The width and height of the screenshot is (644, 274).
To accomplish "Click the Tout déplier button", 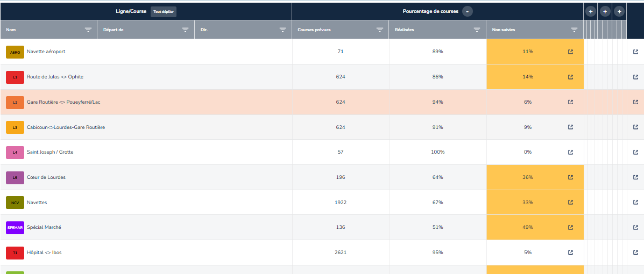I will coord(163,11).
